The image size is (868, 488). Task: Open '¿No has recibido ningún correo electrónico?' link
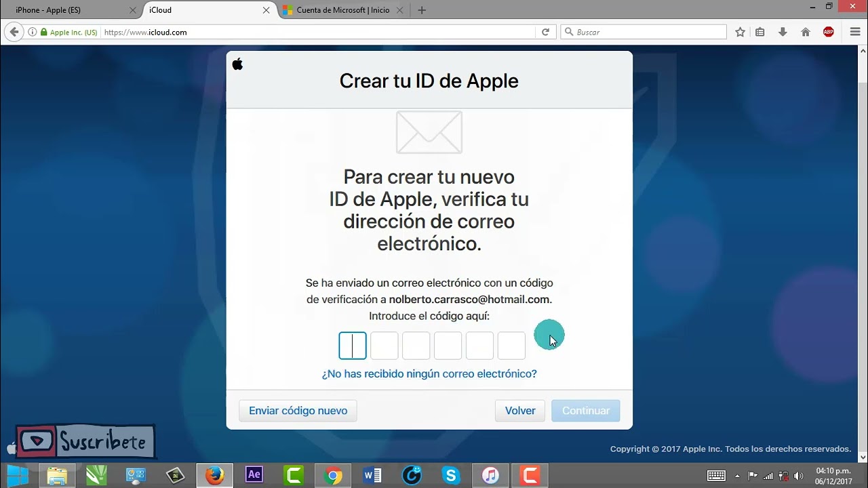(x=429, y=373)
